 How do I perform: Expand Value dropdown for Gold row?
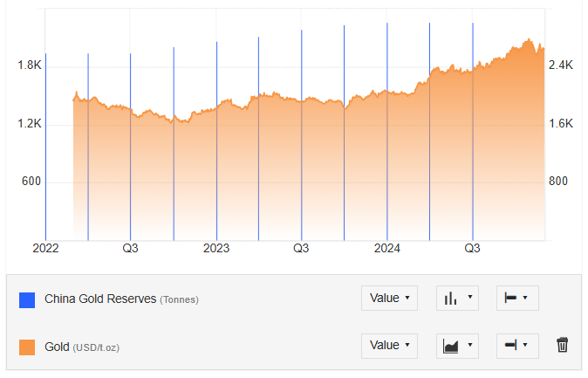coord(389,345)
